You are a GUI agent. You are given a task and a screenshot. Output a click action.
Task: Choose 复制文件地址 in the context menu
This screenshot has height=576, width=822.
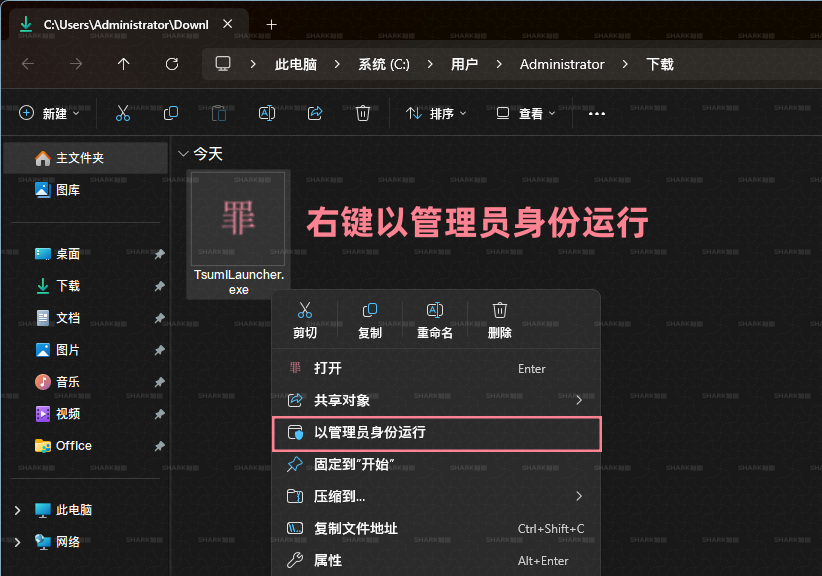pos(436,528)
